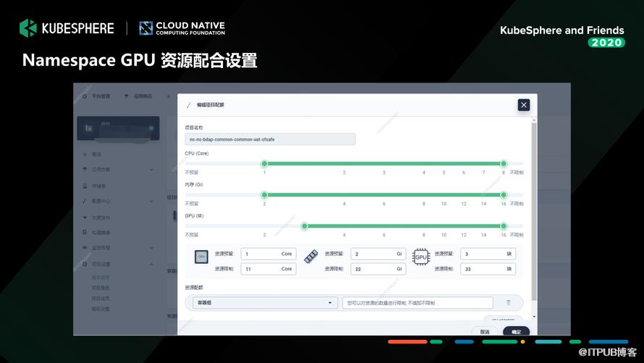Click the overview icon in sidebar
This screenshot has width=644, height=363.
tap(85, 154)
